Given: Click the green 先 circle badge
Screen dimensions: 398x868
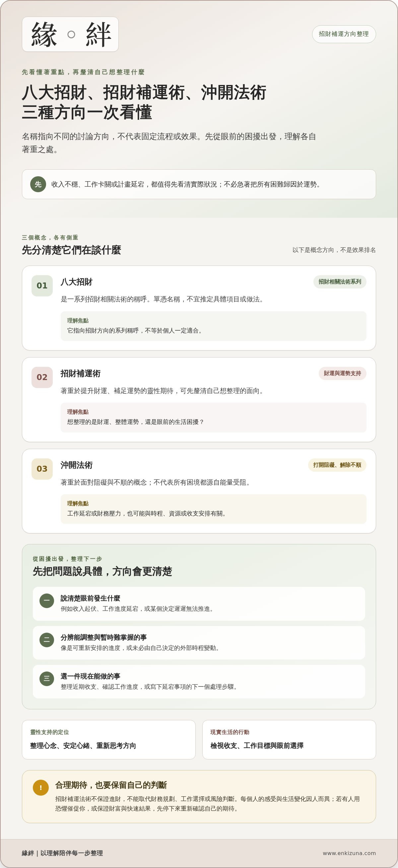Looking at the screenshot, I should tap(38, 184).
